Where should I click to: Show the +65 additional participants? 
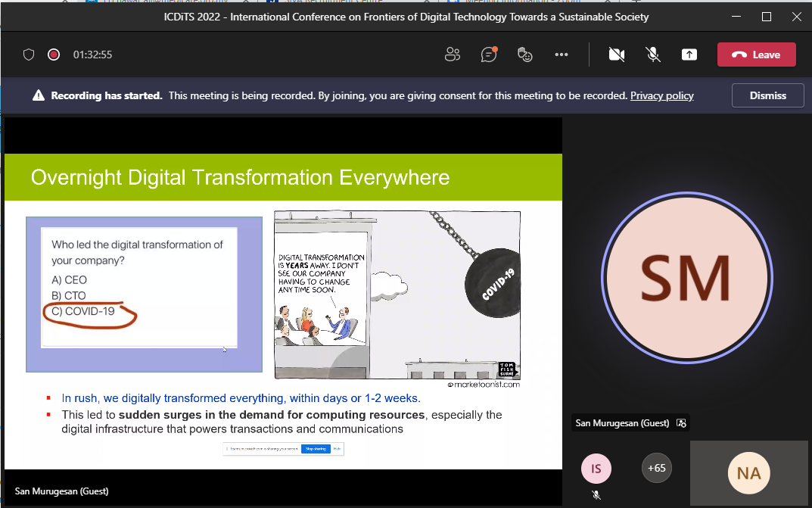(x=657, y=468)
